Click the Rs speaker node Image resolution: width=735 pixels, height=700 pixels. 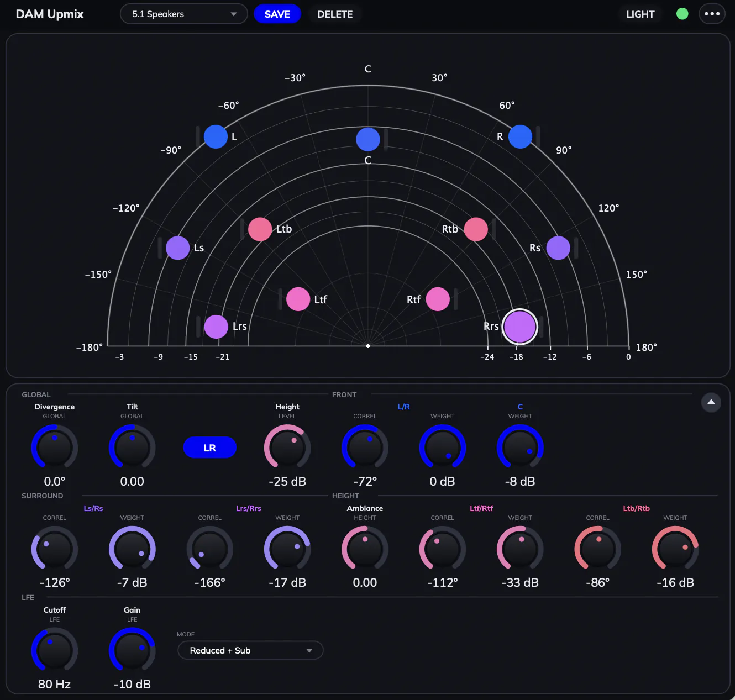tap(558, 248)
